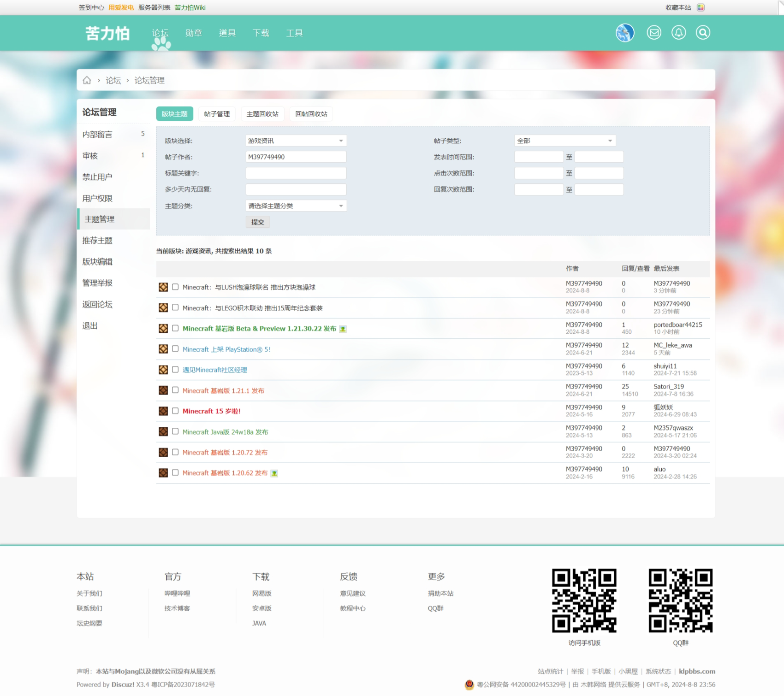This screenshot has width=784, height=696.
Task: Click the QQ群 QR code
Action: click(681, 601)
